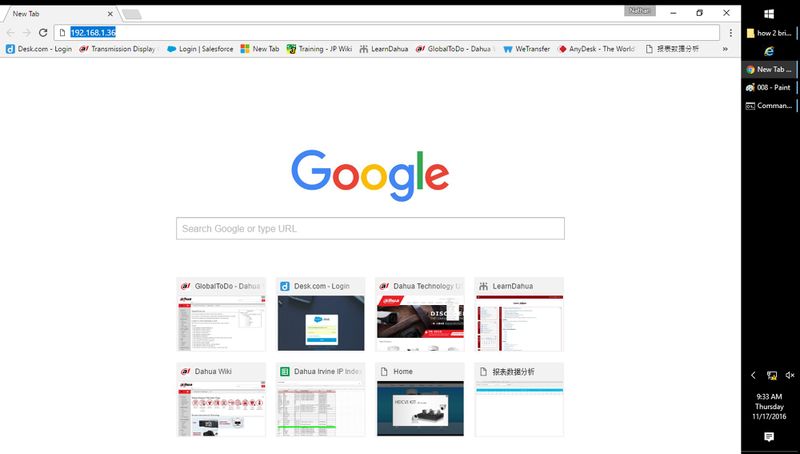Switch to the 008 - Paint taskbar item
The width and height of the screenshot is (800, 454).
(769, 88)
